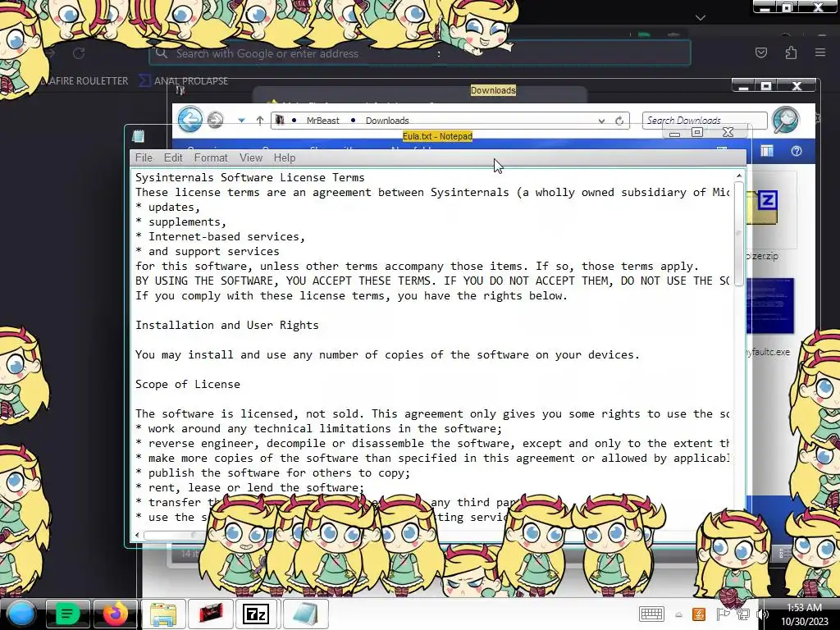Open the volume speaker tray icon
The height and width of the screenshot is (630, 840).
pyautogui.click(x=762, y=614)
